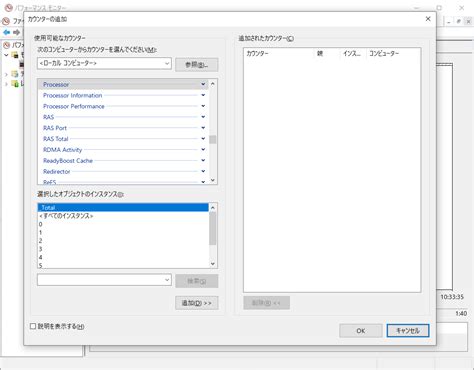Expand the RAS counter group
This screenshot has width=474, height=370.
click(x=203, y=117)
